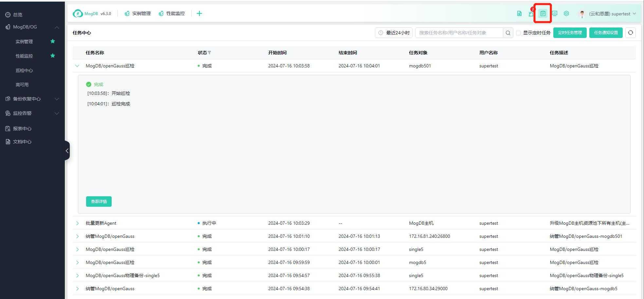This screenshot has height=299, width=644.
Task: Open the supertest user dropdown menu
Action: (x=612, y=14)
